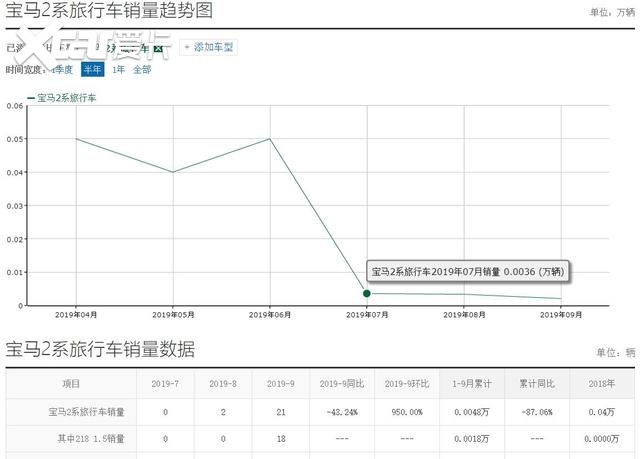
Task: Select the 半年 time range
Action: pos(92,69)
